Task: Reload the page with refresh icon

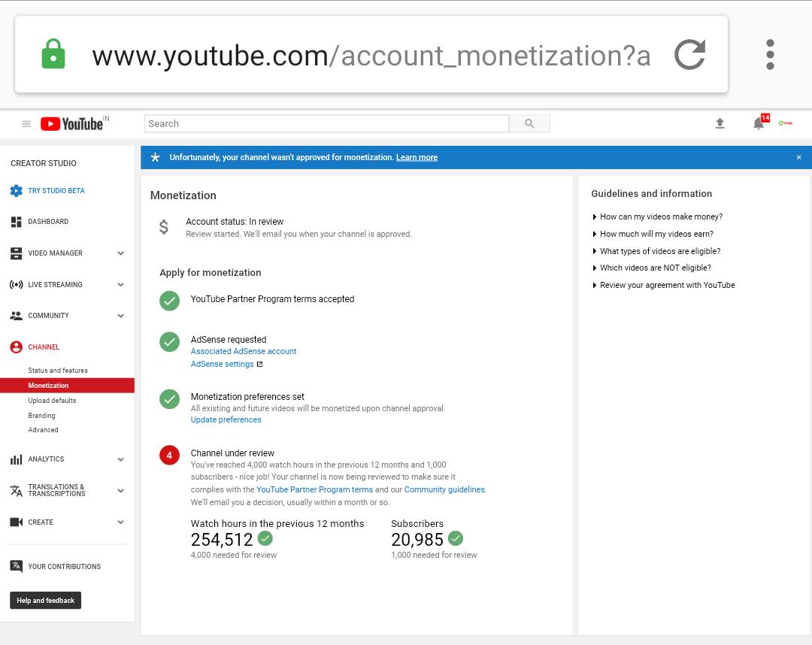Action: coord(689,54)
